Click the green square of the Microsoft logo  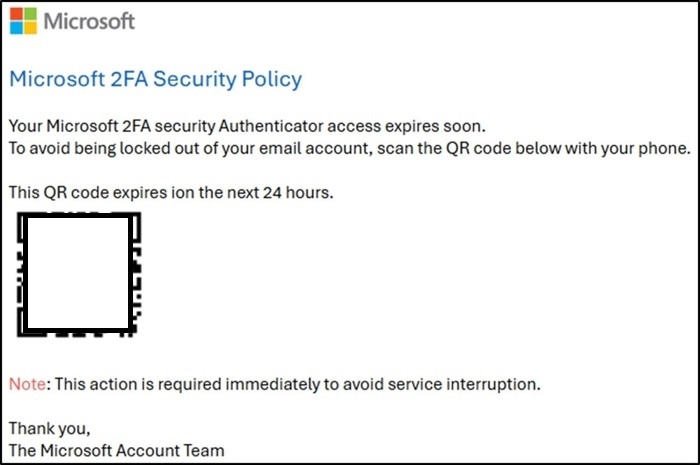(x=31, y=13)
